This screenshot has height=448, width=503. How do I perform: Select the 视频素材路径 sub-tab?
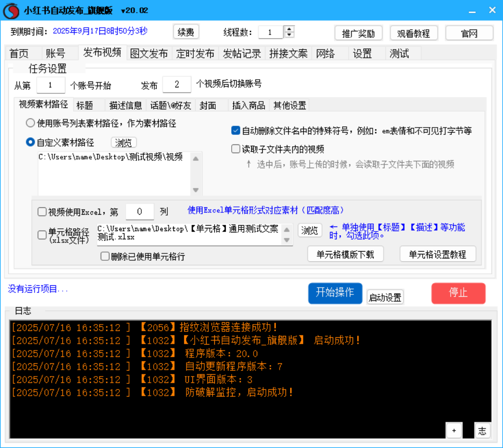tap(44, 104)
